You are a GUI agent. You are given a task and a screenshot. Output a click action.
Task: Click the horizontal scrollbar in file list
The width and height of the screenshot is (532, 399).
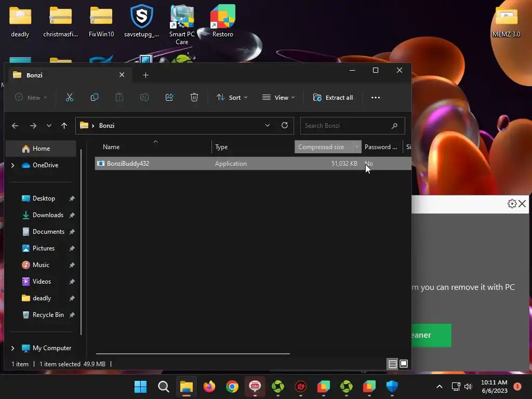pos(193,353)
